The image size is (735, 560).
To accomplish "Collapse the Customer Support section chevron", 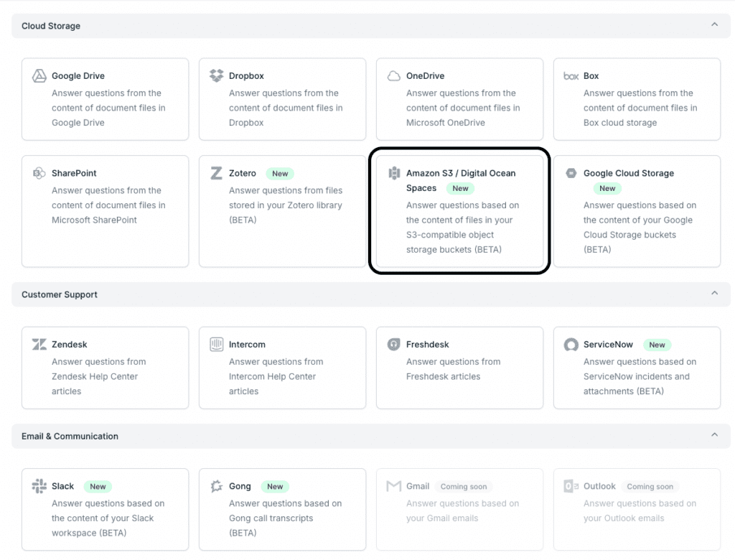I will click(714, 294).
